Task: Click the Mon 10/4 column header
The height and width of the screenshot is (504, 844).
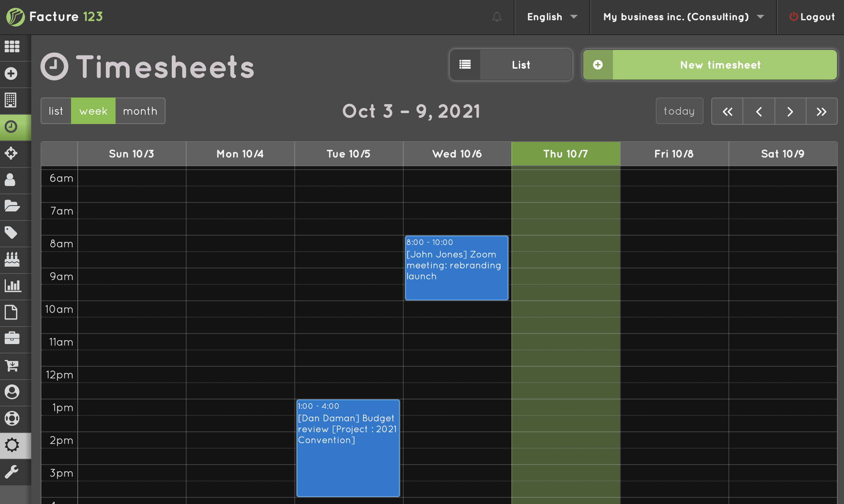Action: (240, 154)
